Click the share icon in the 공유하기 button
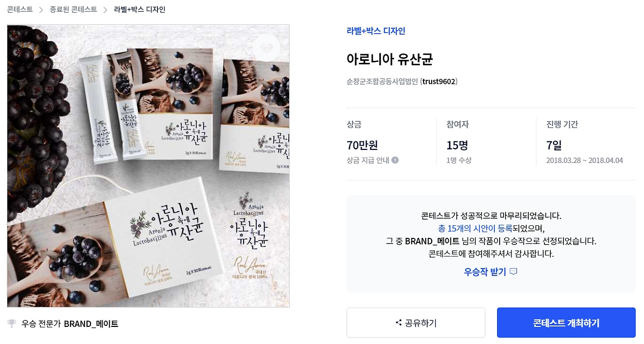Screen dimensions: 644x344 point(398,323)
